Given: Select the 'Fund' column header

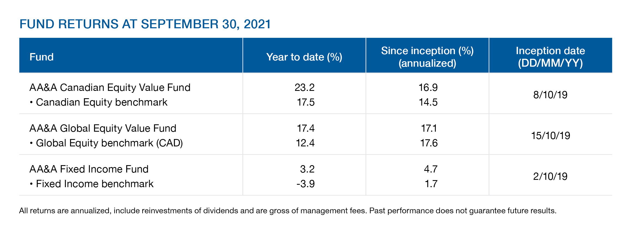Looking at the screenshot, I should point(41,57).
